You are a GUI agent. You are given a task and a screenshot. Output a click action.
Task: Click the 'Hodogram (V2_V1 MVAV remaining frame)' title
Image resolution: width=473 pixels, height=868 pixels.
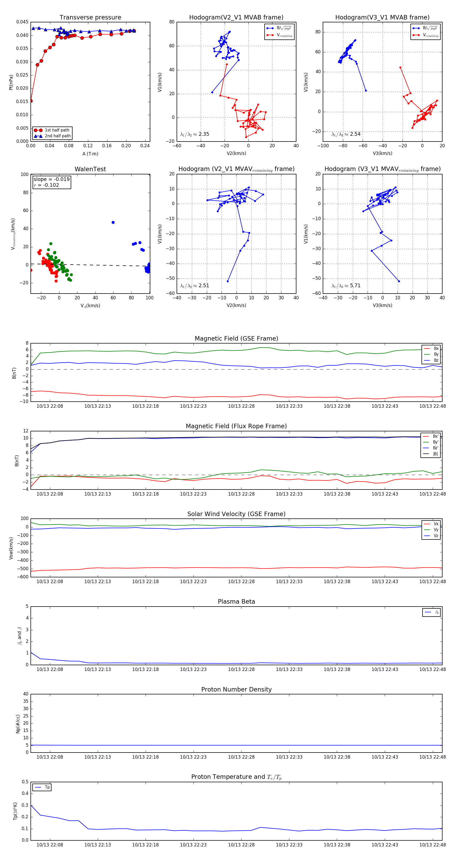click(x=236, y=169)
